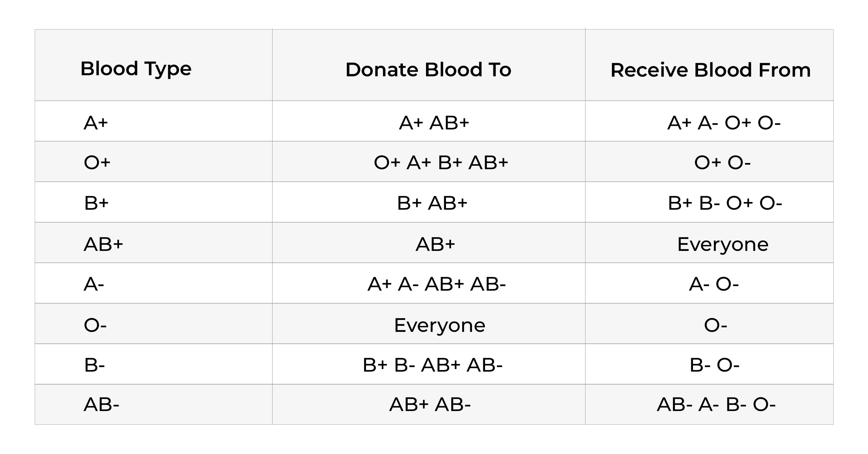Select the AB+ blood type row label
Viewport: 868px width, 454px height.
pyautogui.click(x=103, y=244)
